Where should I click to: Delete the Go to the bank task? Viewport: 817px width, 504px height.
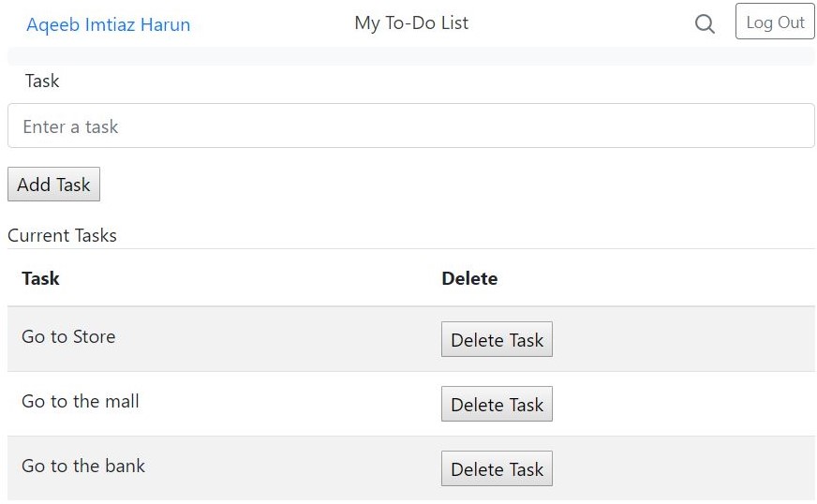497,469
